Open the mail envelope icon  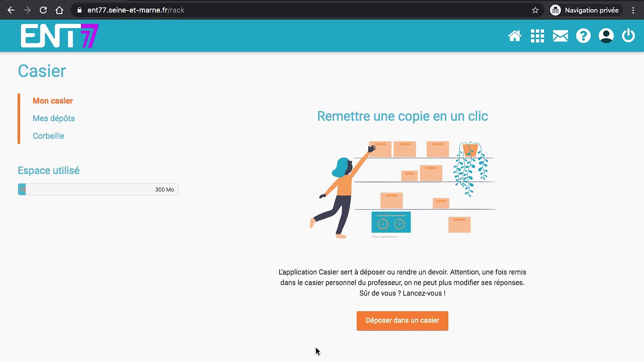pyautogui.click(x=560, y=36)
